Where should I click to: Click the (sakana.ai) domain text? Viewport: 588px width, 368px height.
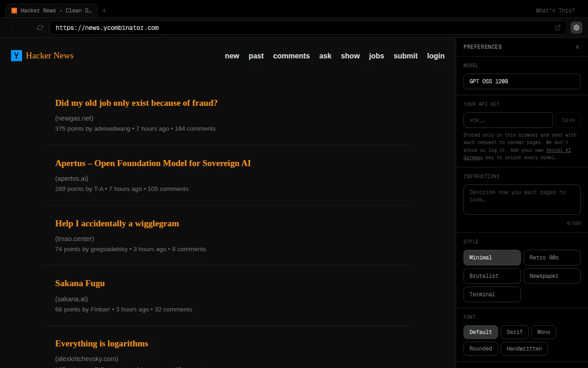coord(72,299)
